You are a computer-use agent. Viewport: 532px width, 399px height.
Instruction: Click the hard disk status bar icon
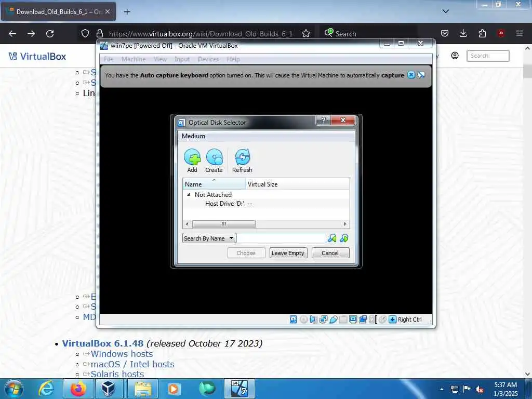(293, 320)
